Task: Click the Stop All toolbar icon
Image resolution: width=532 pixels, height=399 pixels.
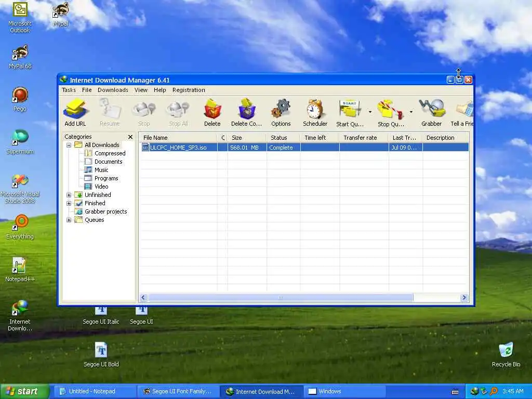Action: tap(178, 113)
